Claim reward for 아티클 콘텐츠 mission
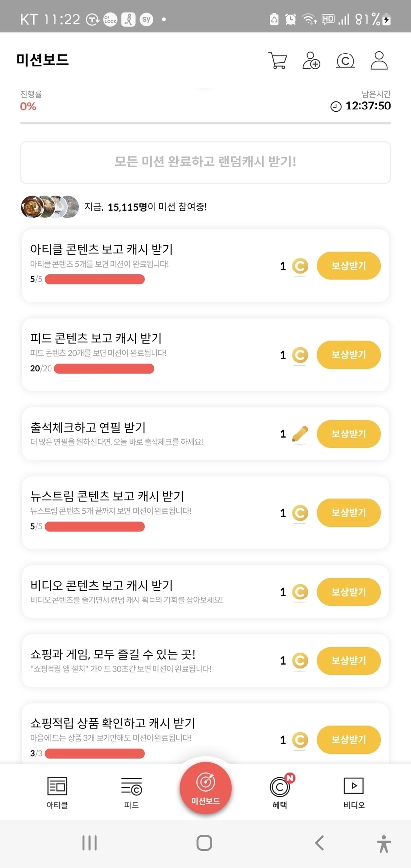This screenshot has width=411, height=868. click(x=349, y=266)
